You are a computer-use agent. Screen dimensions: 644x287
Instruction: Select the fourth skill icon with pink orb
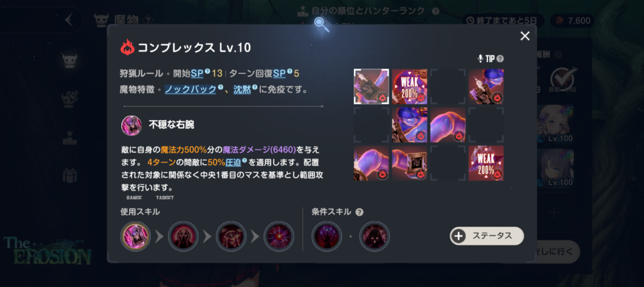coord(279,237)
